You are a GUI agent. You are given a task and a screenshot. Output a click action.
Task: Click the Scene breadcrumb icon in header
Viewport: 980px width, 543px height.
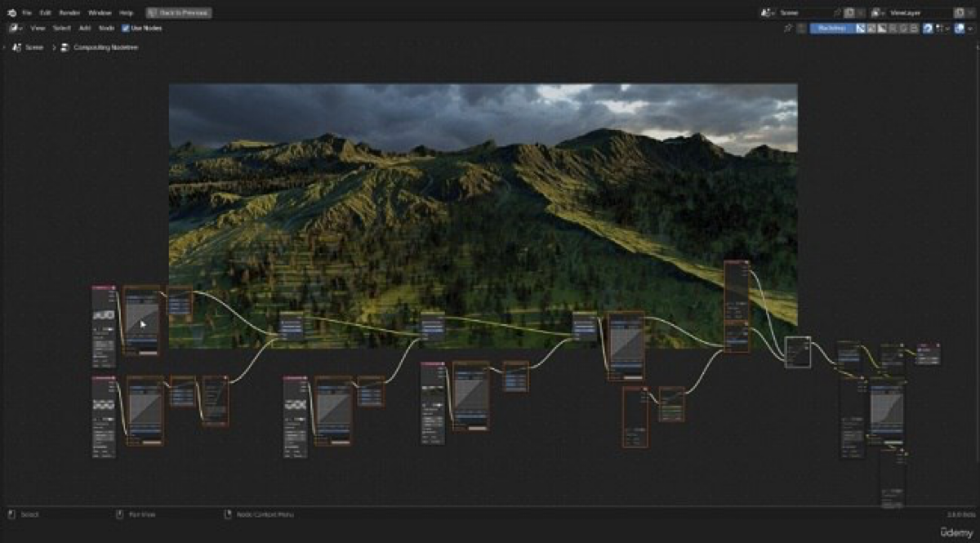click(17, 48)
